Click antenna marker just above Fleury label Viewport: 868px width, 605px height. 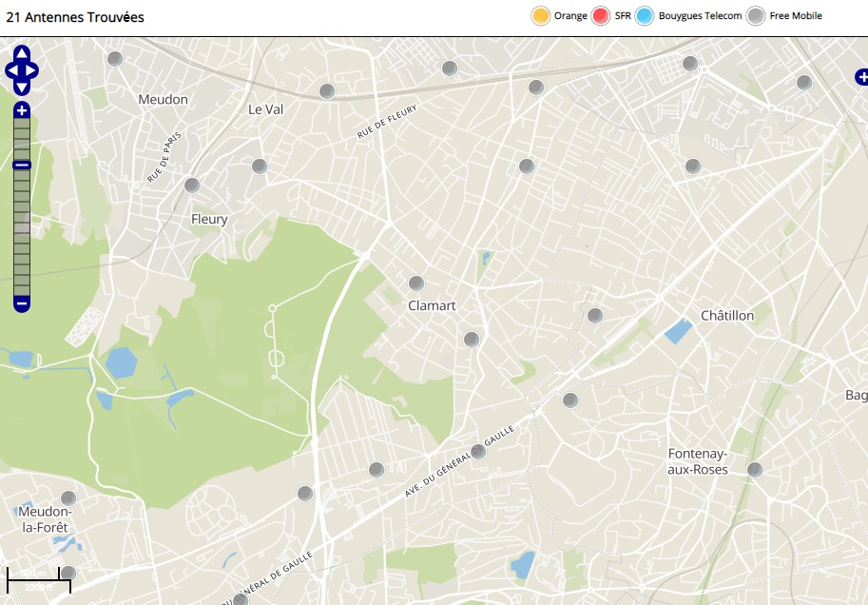pyautogui.click(x=192, y=185)
